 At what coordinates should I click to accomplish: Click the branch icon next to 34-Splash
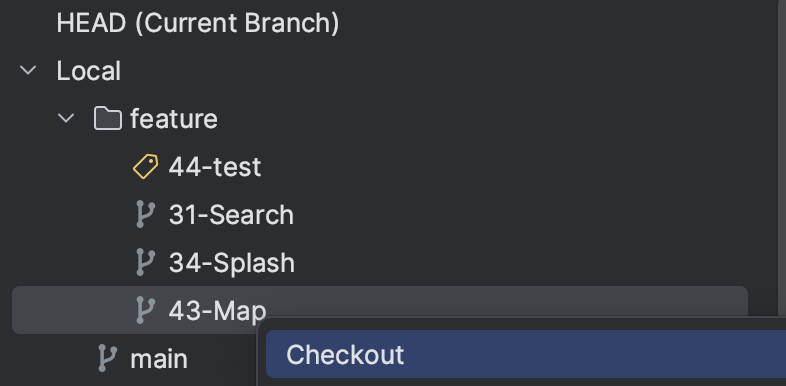coord(145,262)
